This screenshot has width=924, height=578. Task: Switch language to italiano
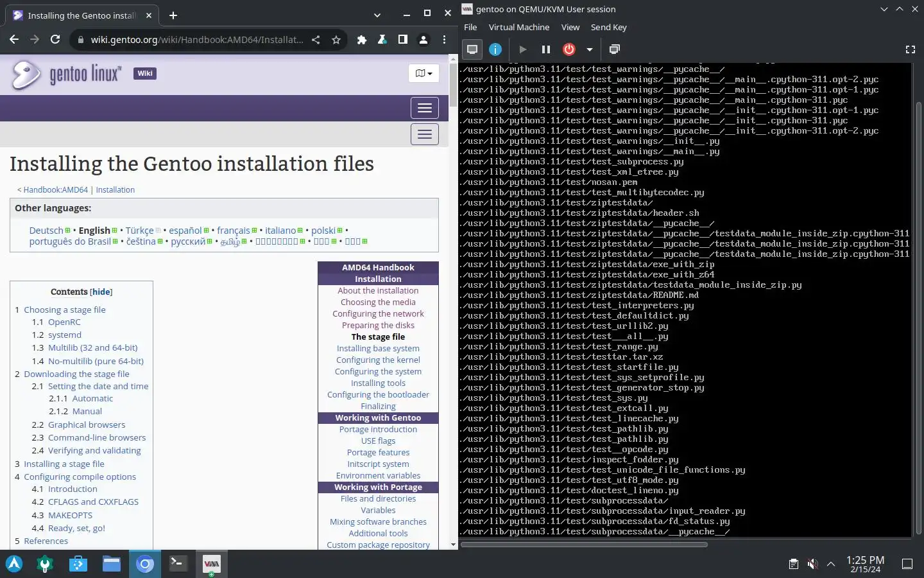(x=280, y=231)
